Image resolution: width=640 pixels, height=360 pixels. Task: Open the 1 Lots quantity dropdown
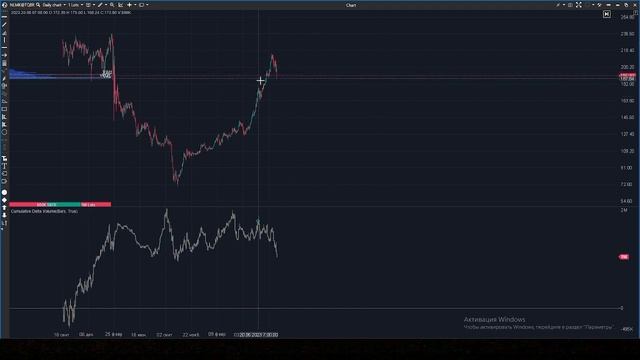pos(76,5)
